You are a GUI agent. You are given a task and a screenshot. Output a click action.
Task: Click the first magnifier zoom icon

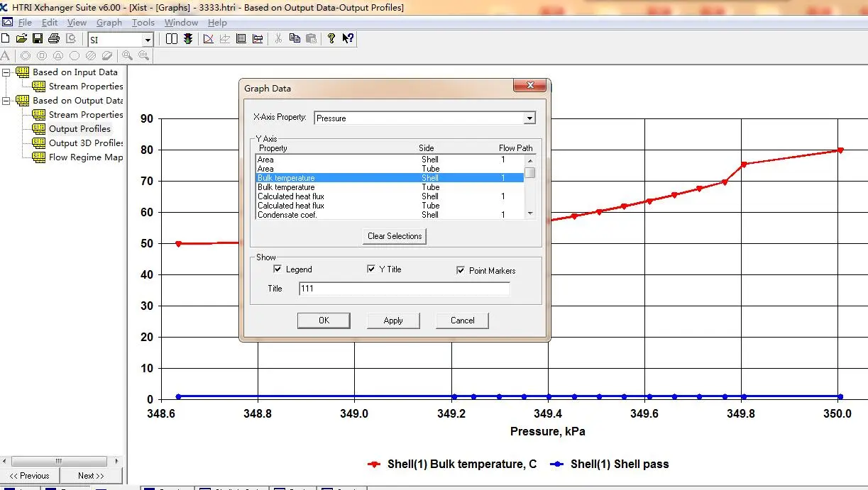(x=127, y=55)
